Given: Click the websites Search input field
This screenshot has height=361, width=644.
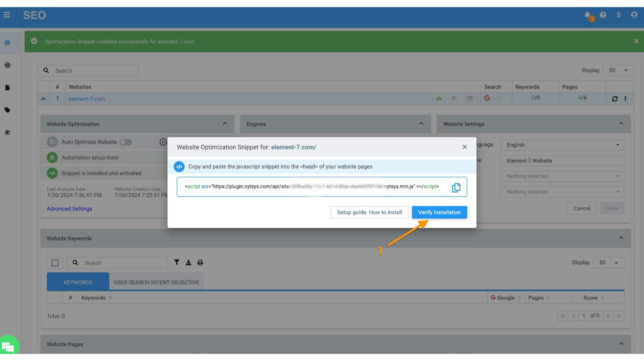Looking at the screenshot, I should pyautogui.click(x=95, y=71).
